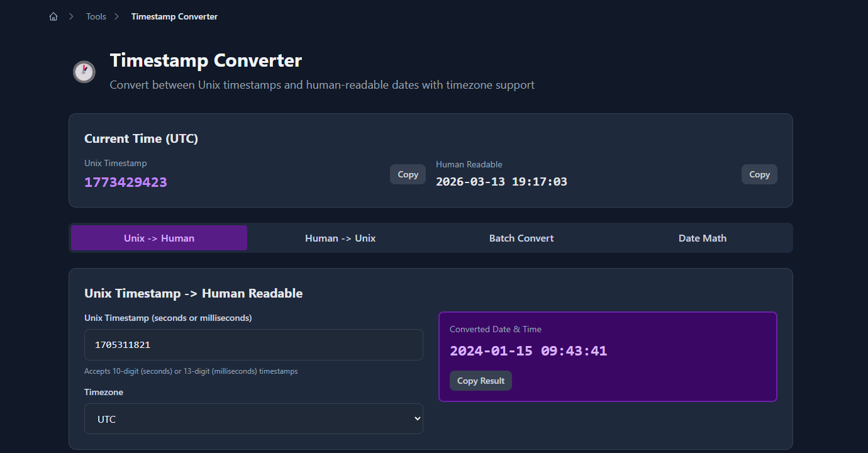This screenshot has height=453, width=868.
Task: Click the 'Unix Timestamp -> Human Readable' heading
Action: point(193,293)
